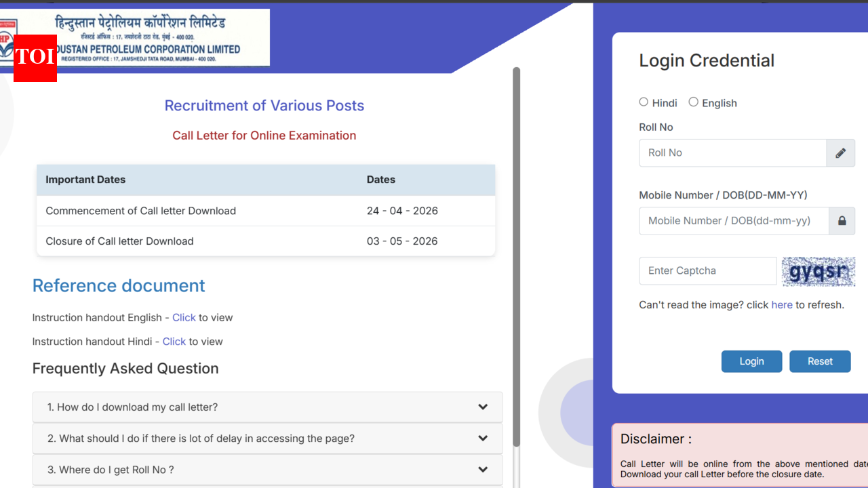Open FAQ item 1 about downloading call letter
Screen dimensions: 868x488
pos(132,407)
